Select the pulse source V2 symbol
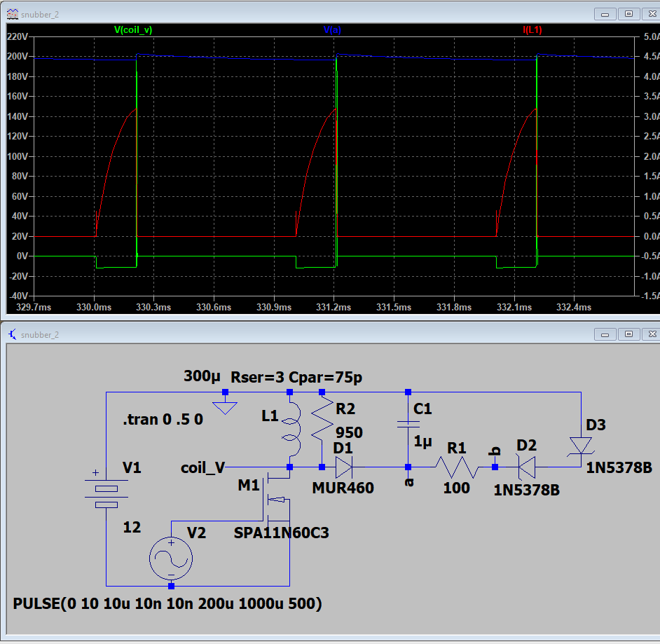 171,558
